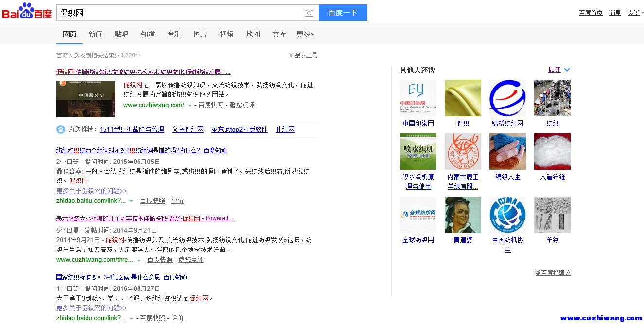Open the 黄道婆 portrait thumbnail
This screenshot has height=324, width=644.
click(x=463, y=215)
